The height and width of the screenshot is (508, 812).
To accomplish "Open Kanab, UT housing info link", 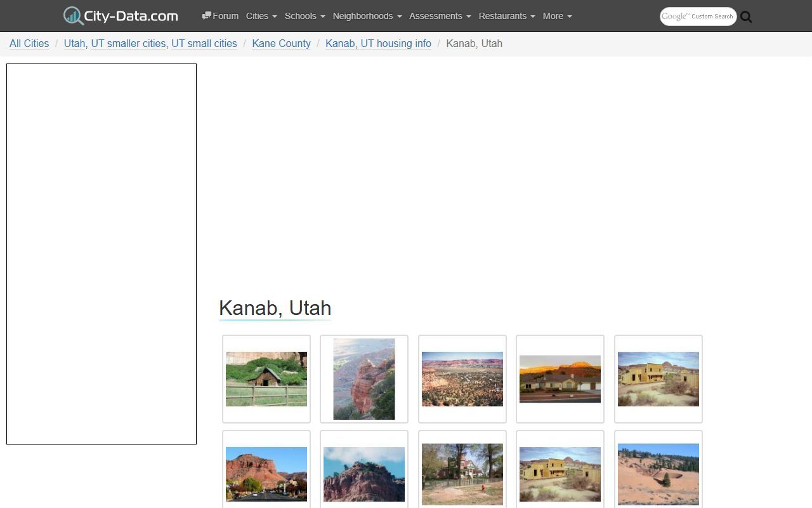I will (x=378, y=43).
